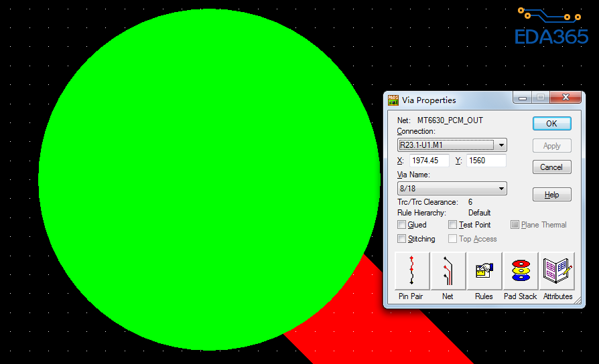Click the net name MT6630_PCM_OUT
The height and width of the screenshot is (364, 599).
click(x=450, y=120)
